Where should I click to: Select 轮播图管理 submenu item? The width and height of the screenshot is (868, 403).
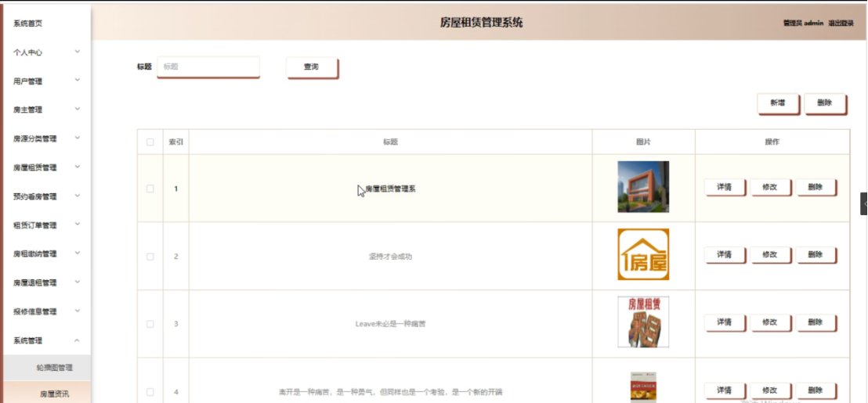47,368
